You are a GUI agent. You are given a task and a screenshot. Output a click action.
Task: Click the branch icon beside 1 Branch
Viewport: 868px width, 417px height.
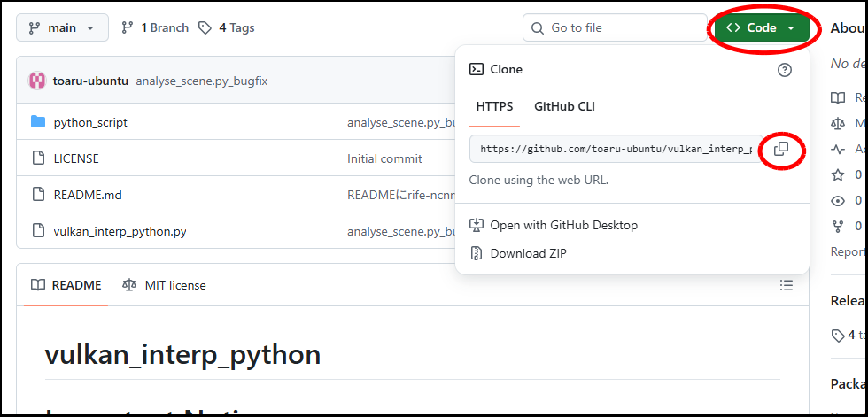(128, 28)
